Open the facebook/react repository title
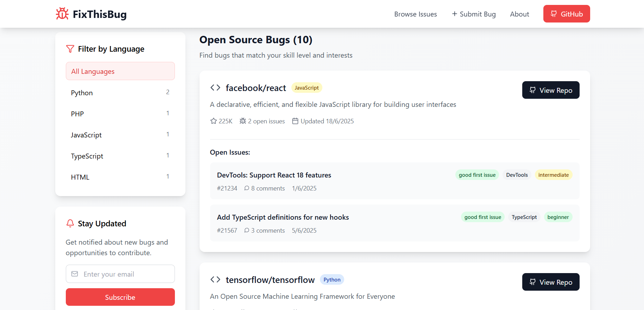Image resolution: width=644 pixels, height=310 pixels. pos(256,88)
